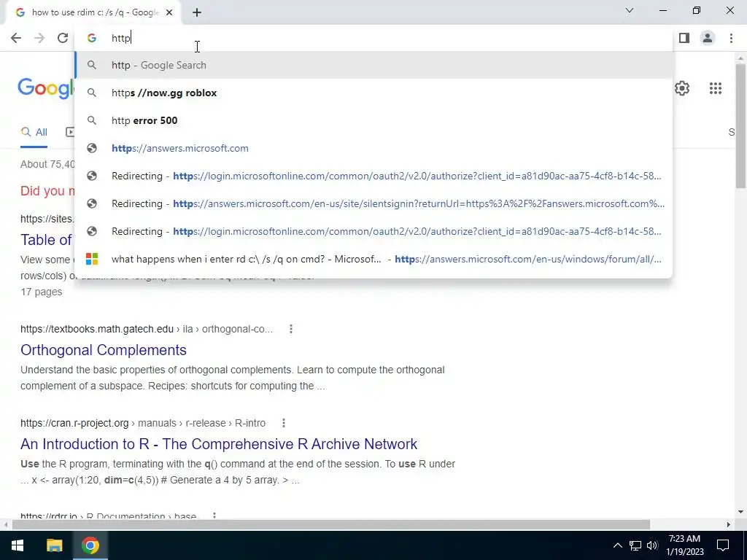Choose https://answers.microsoft.com suggestion

pos(373,148)
